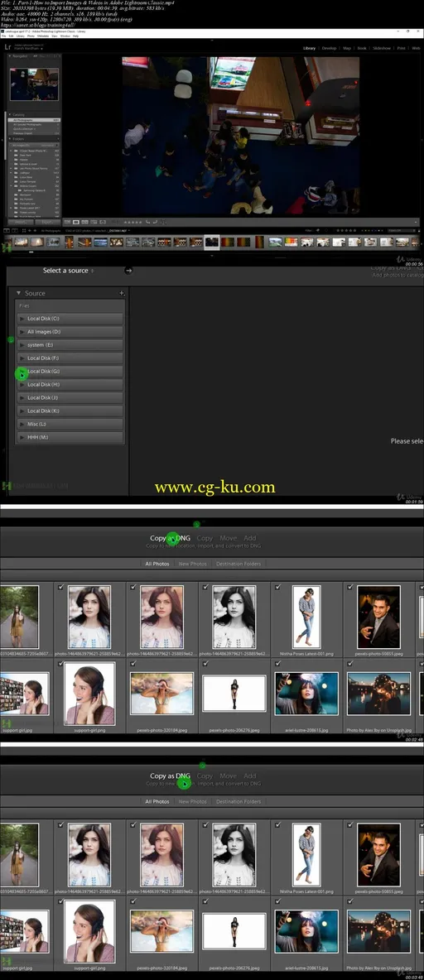The height and width of the screenshot is (980, 424).
Task: Click the plus icon in Source panel header
Action: 122,293
